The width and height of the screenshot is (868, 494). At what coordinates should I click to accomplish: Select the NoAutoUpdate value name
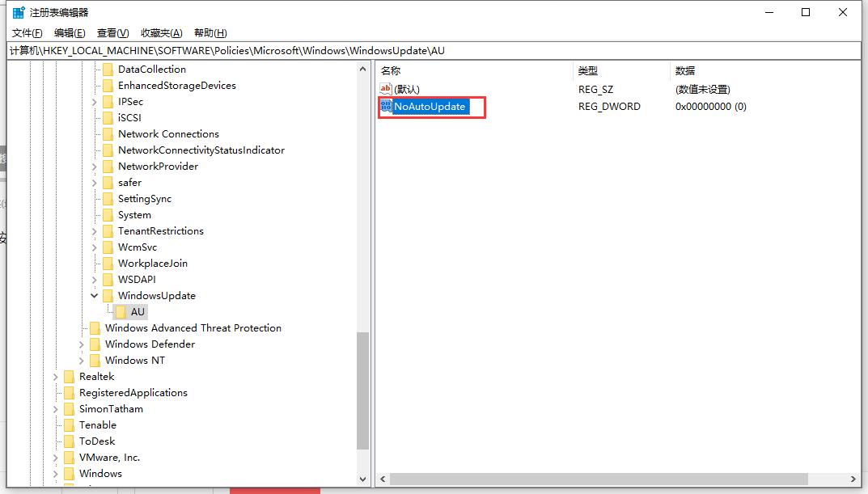point(430,106)
